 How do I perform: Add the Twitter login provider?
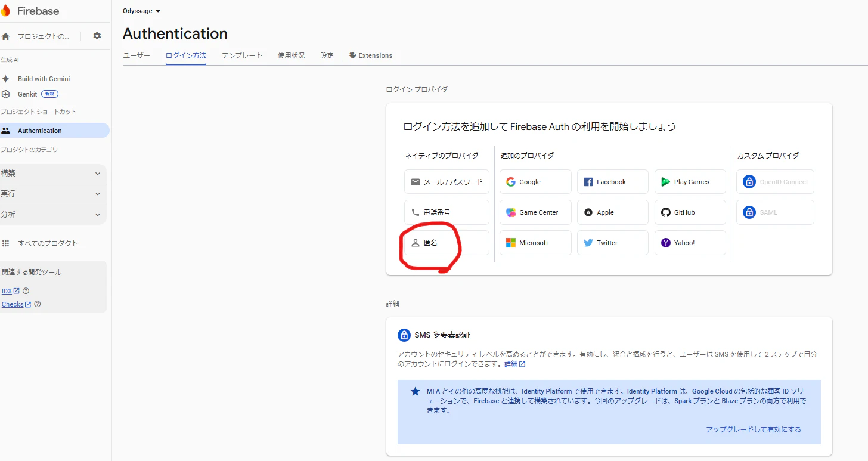[x=613, y=243]
